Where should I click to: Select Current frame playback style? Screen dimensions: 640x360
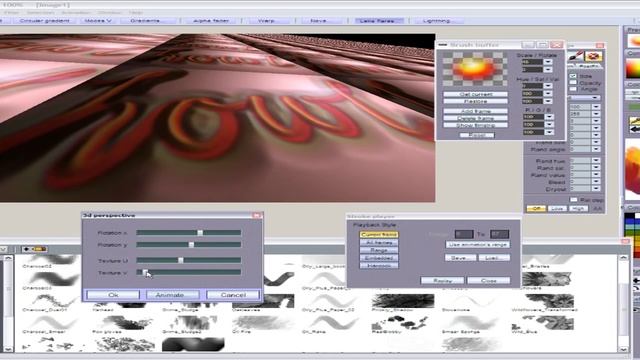(x=379, y=235)
